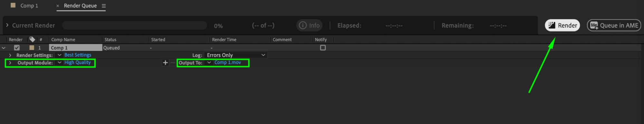Open the Log Errors Only dropdown
The width and height of the screenshot is (644, 124).
[x=235, y=55]
